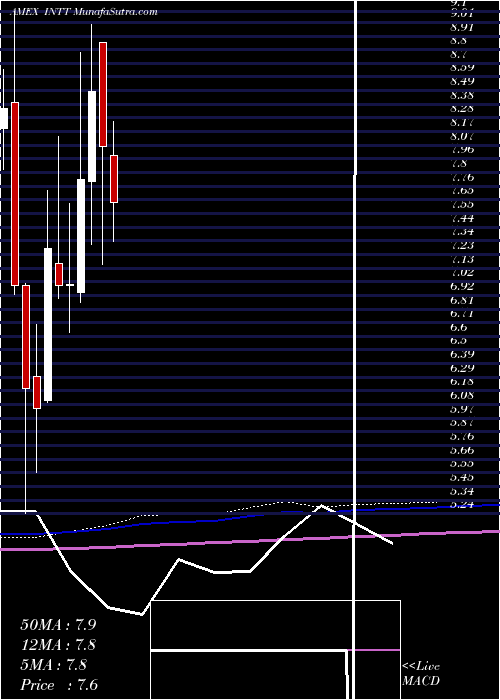The image size is (500, 700).
Task: Click the 8.49 price axis label
Action: point(462,81)
